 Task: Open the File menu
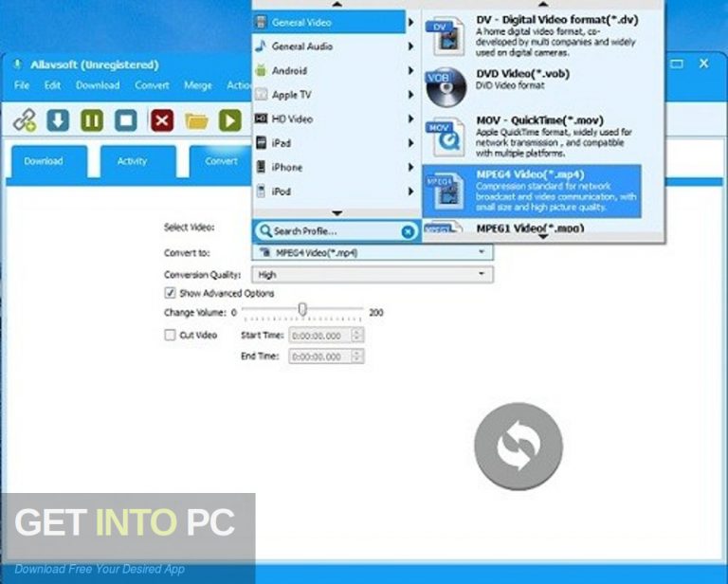coord(22,85)
